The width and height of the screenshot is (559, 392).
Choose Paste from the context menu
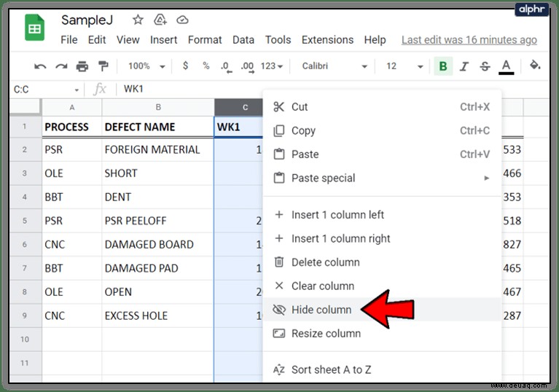[x=381, y=154]
